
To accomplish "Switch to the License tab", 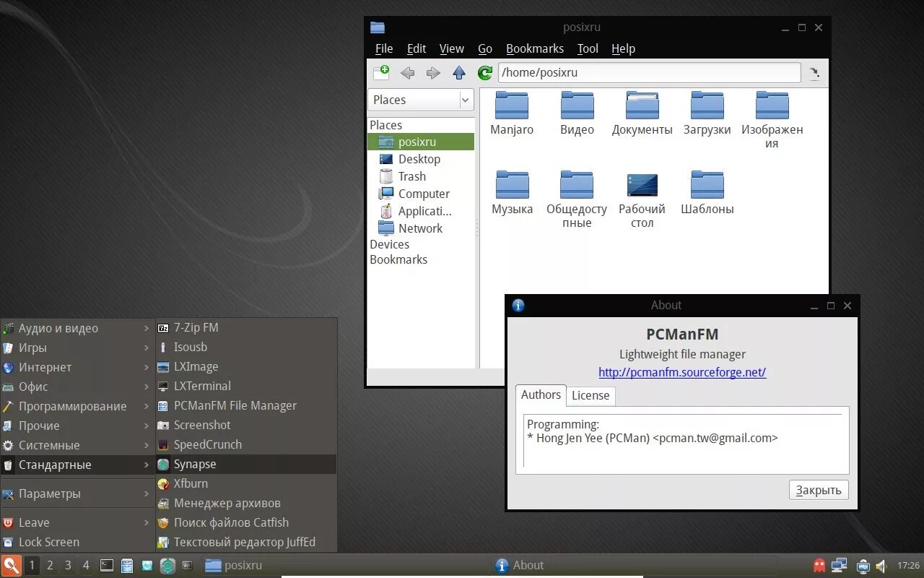I will coord(590,395).
